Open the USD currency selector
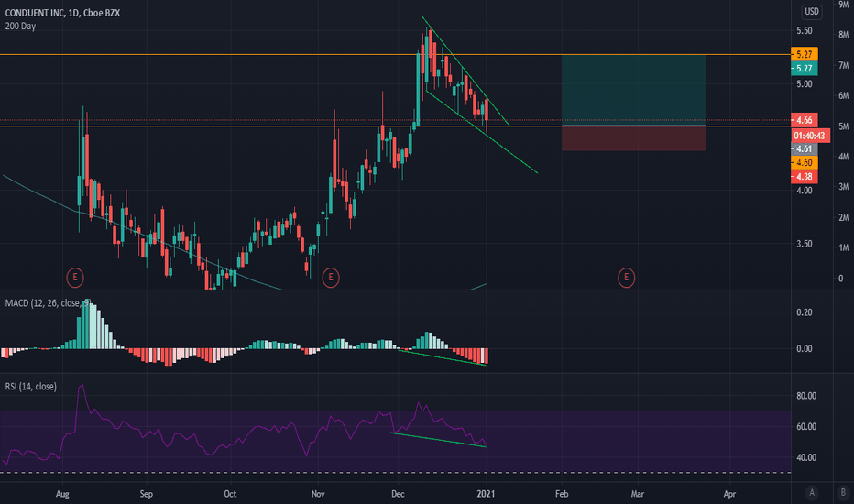854x504 pixels. tap(812, 11)
